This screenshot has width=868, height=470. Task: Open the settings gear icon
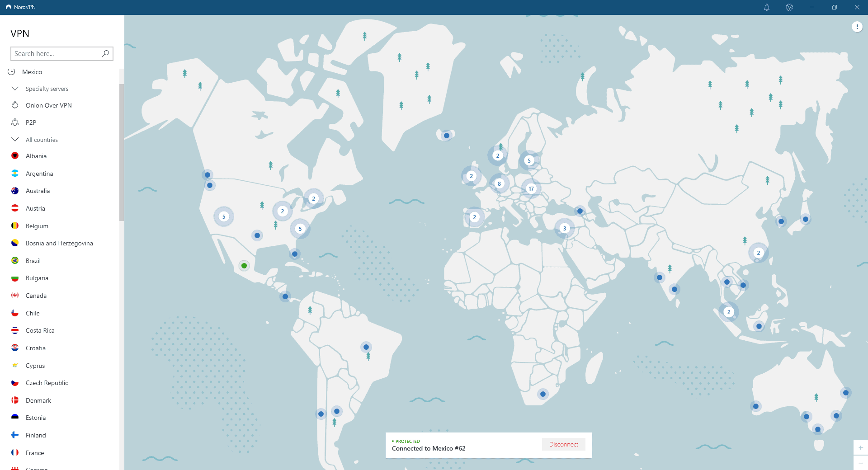789,7
